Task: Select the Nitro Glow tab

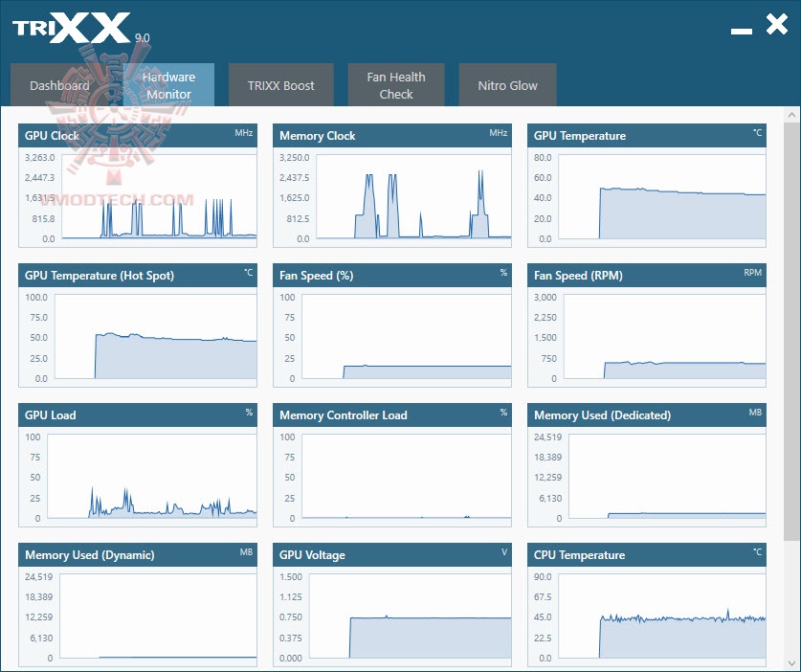Action: 507,85
